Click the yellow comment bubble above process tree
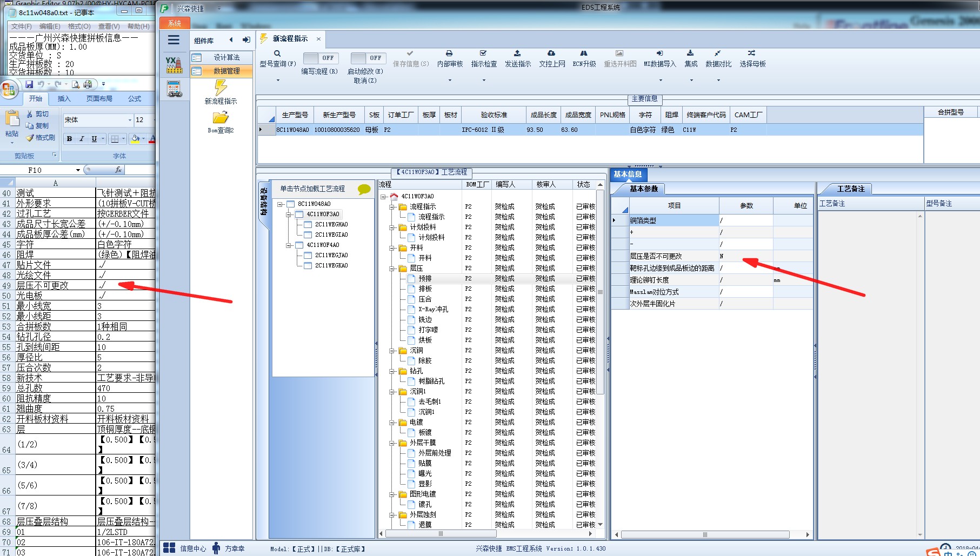980x556 pixels. click(x=364, y=189)
